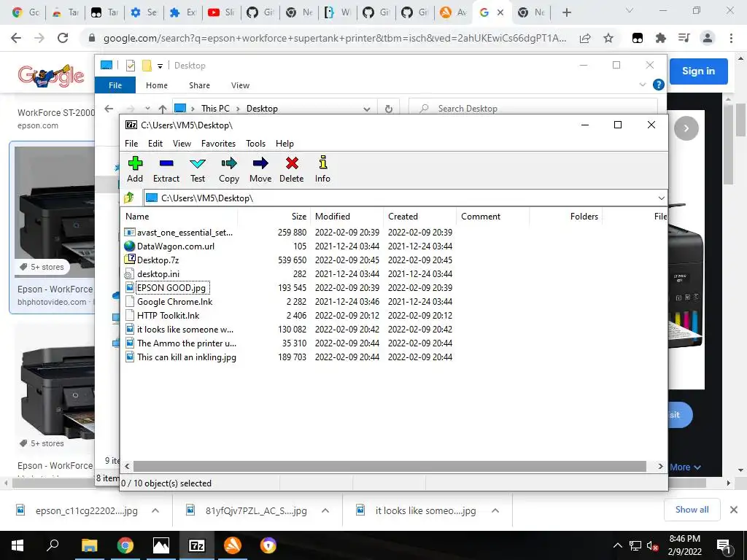
Task: Sort the 7-Zip list by Name column
Action: (179, 216)
